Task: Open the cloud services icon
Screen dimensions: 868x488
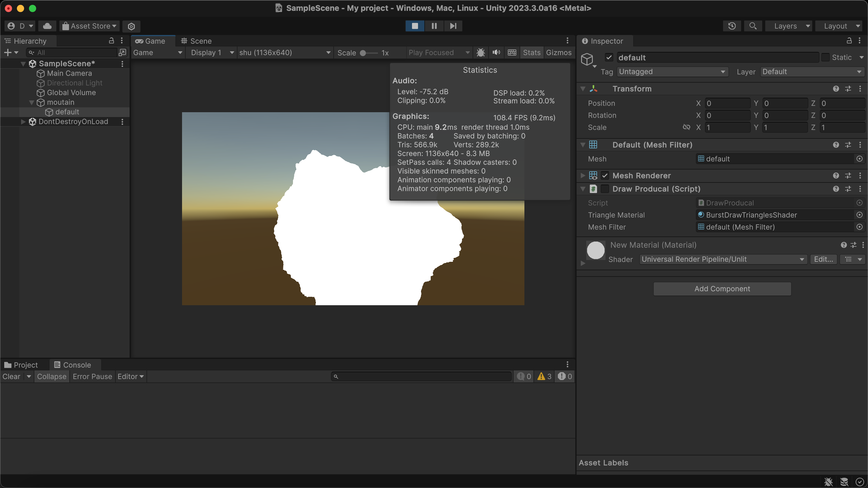Action: 47,26
